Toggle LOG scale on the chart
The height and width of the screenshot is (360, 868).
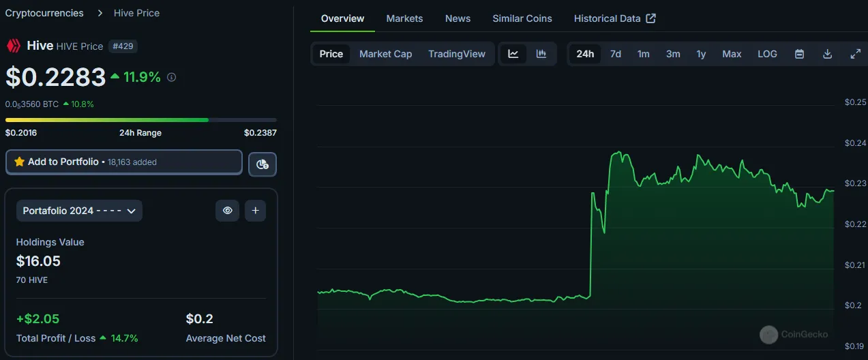click(767, 54)
